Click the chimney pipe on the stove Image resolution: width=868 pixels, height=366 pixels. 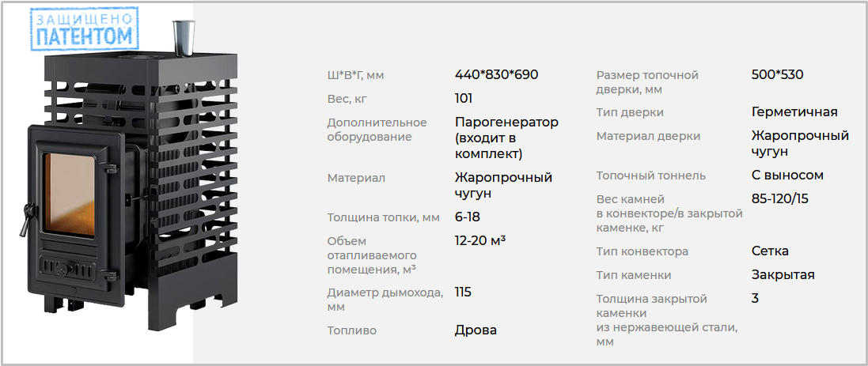click(x=184, y=38)
